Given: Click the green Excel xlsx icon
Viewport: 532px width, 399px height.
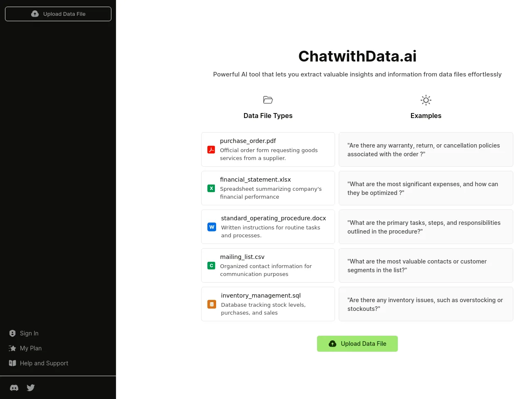Looking at the screenshot, I should (211, 188).
